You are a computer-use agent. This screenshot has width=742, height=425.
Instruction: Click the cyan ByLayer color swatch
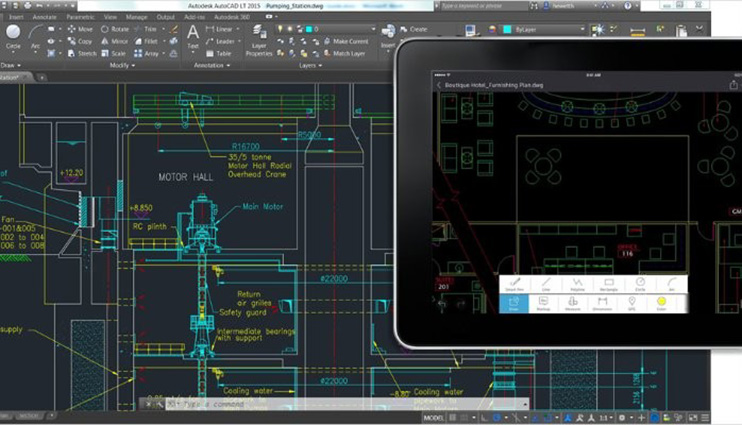[x=507, y=29]
